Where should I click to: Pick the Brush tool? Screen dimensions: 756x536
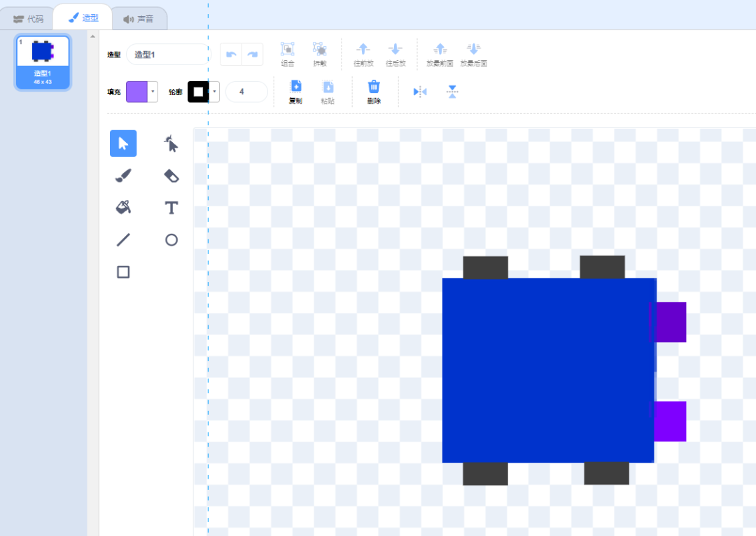tap(123, 176)
